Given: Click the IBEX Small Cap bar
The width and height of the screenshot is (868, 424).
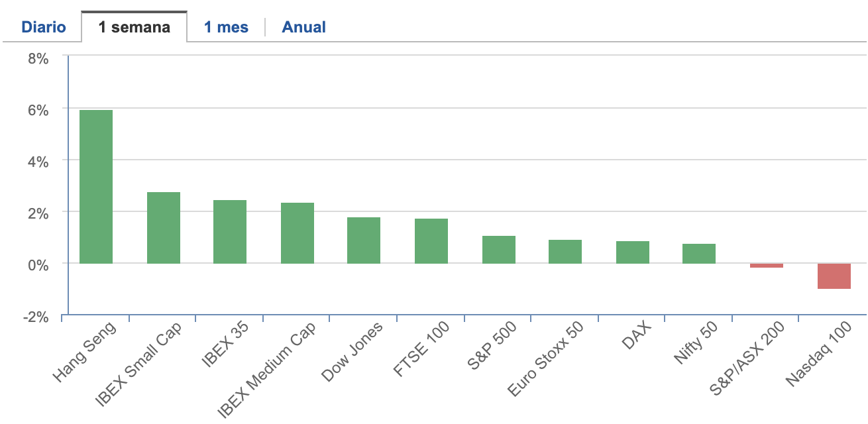Looking at the screenshot, I should point(164,228).
